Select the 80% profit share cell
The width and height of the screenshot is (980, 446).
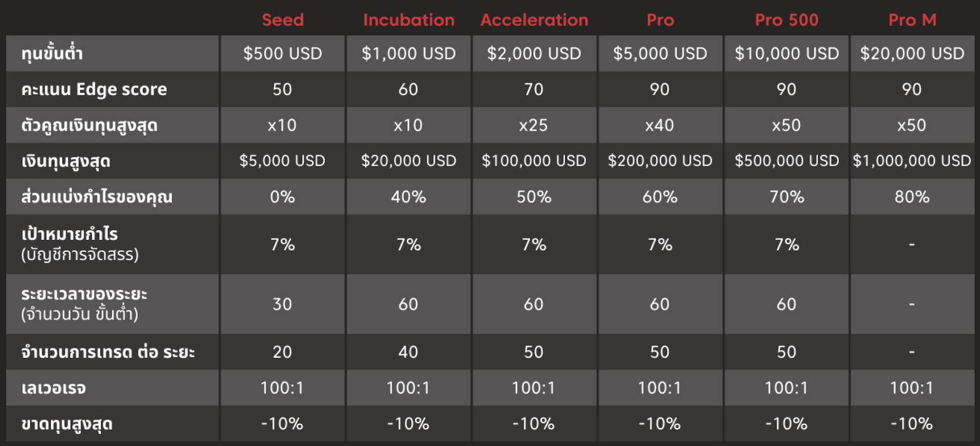(x=912, y=197)
